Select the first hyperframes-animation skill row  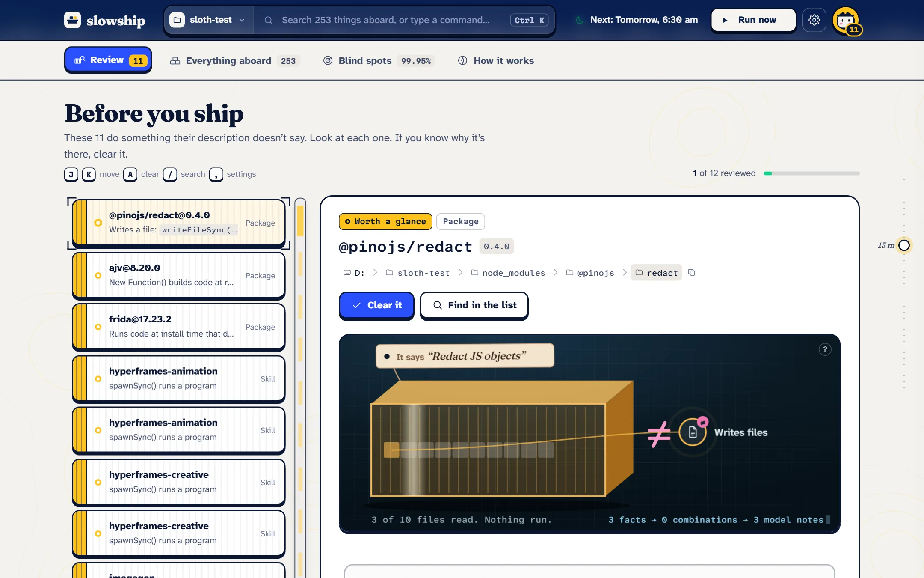[x=179, y=378]
